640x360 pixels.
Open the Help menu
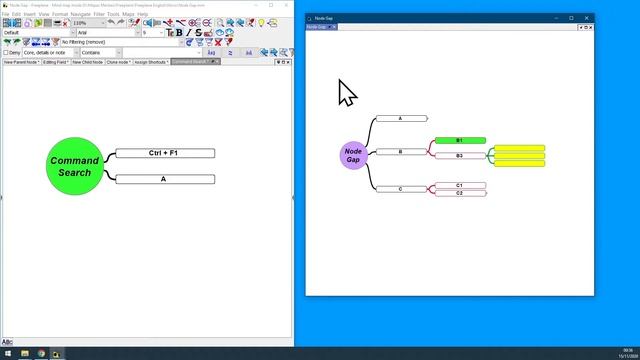coord(142,14)
